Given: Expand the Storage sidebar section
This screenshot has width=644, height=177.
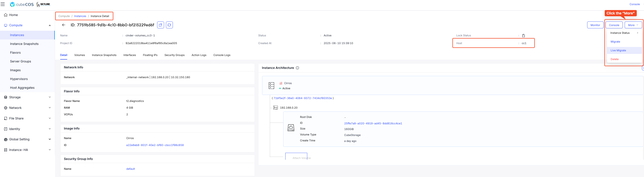Looking at the screenshot, I should 50,97.
